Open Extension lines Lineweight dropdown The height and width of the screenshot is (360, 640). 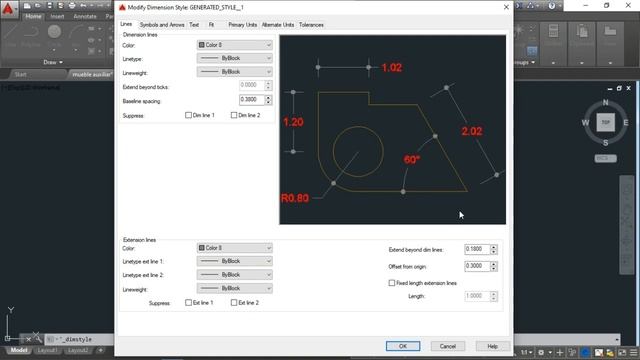235,288
